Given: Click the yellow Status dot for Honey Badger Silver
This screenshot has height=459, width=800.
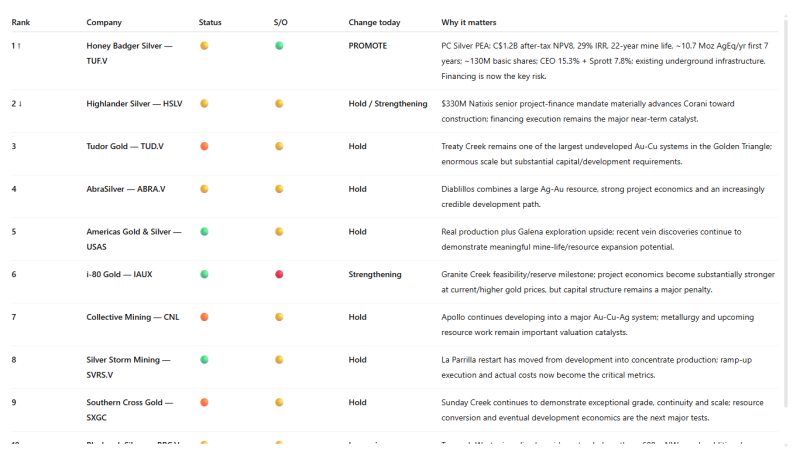Looking at the screenshot, I should click(204, 45).
